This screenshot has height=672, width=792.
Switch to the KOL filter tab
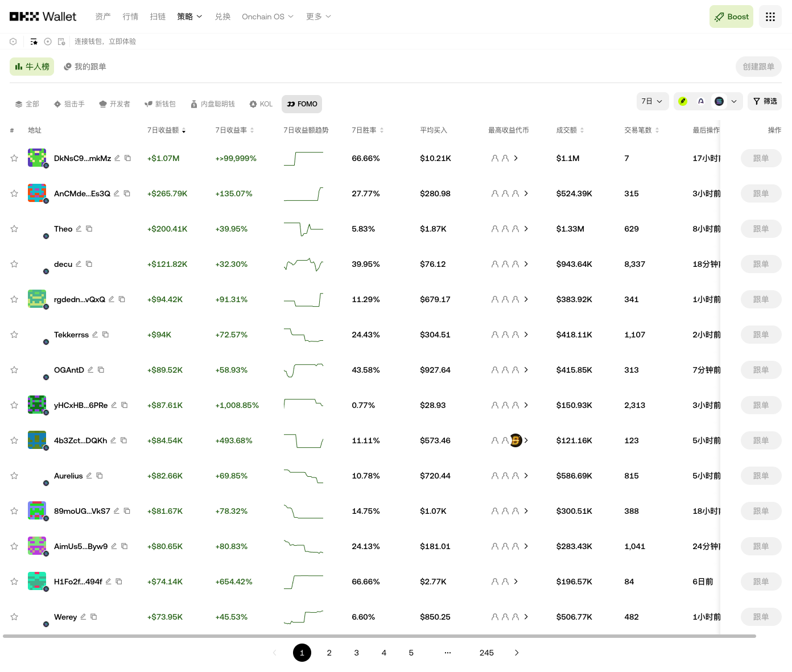click(261, 104)
